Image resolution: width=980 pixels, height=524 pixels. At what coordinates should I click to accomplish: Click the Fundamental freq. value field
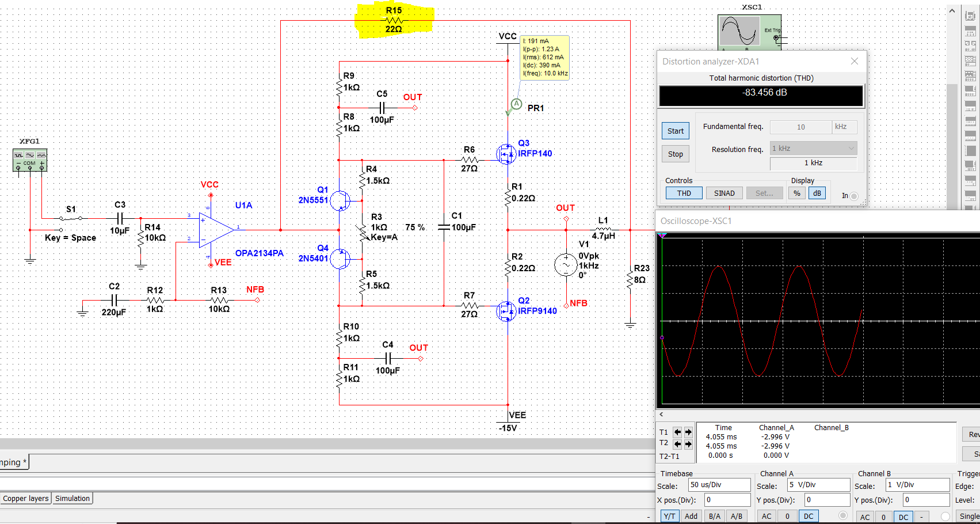pos(800,127)
